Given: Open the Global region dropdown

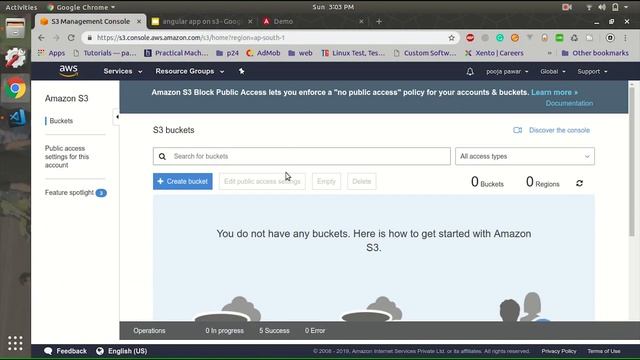Looking at the screenshot, I should click(553, 71).
